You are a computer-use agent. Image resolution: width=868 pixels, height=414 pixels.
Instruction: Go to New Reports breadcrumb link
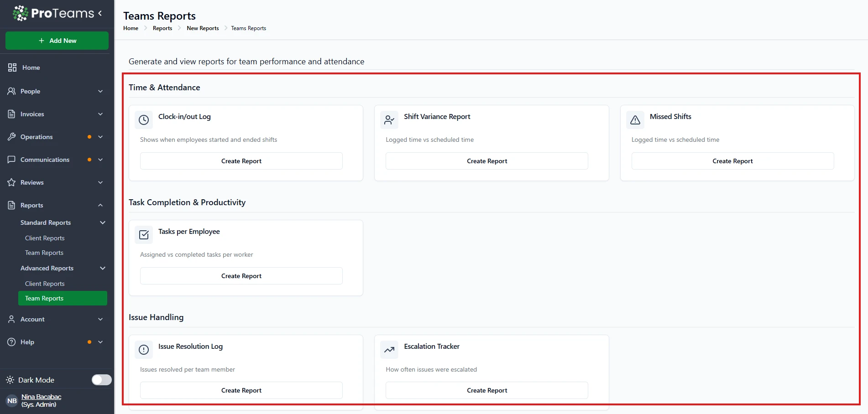pyautogui.click(x=203, y=28)
